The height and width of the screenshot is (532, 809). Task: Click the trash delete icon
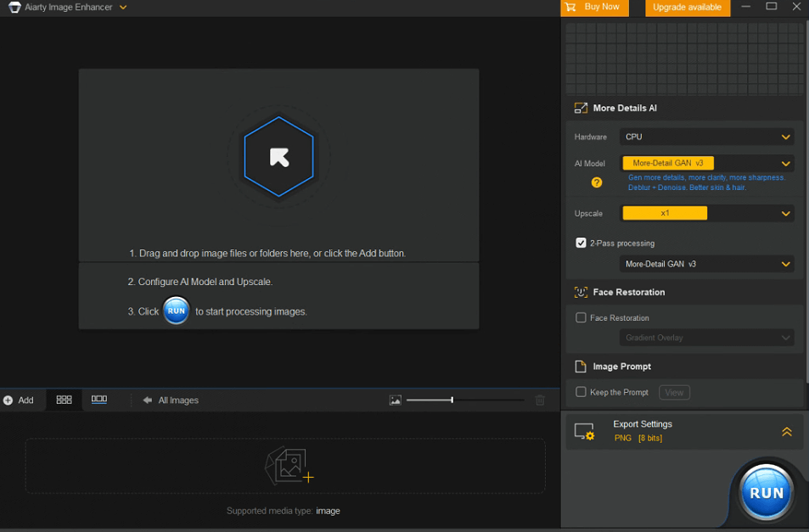(x=540, y=400)
